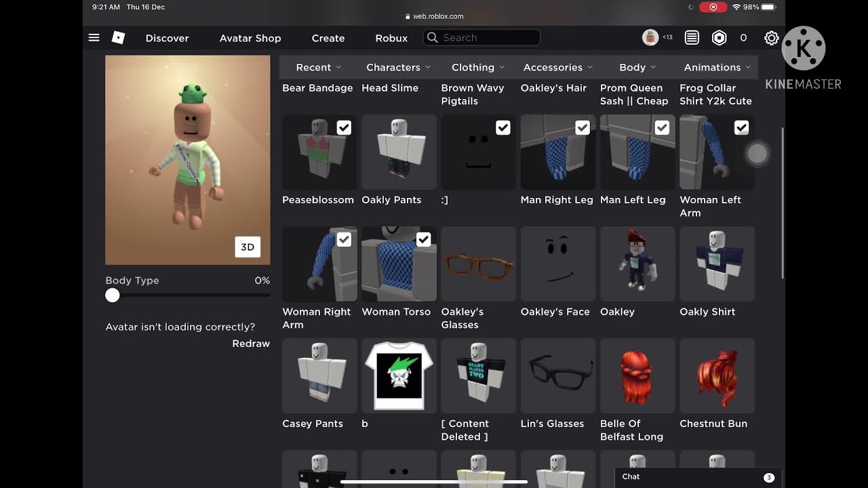Open the settings gear icon
This screenshot has height=488, width=868.
(771, 38)
